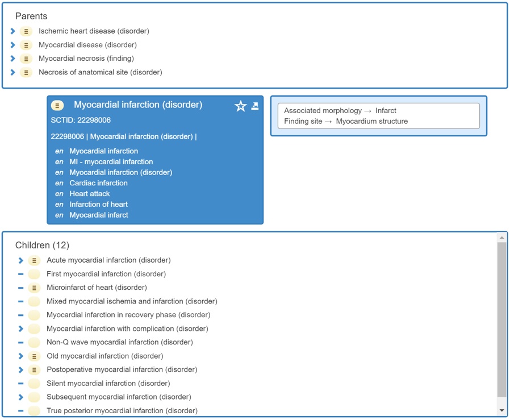Image resolution: width=510 pixels, height=420 pixels.
Task: Click the Myocardial infarct synonym
Action: (x=99, y=215)
